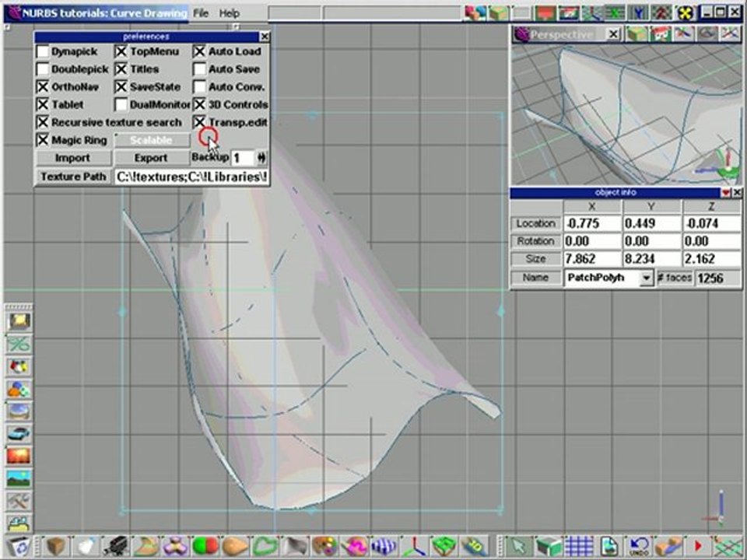
Task: Click the Scalable button
Action: [x=152, y=140]
